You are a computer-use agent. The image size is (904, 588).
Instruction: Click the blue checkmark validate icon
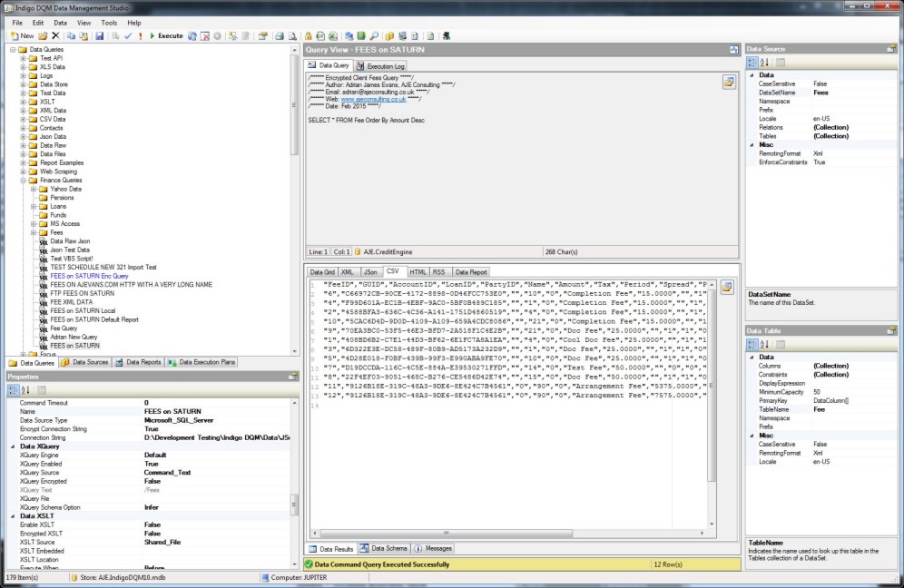127,36
